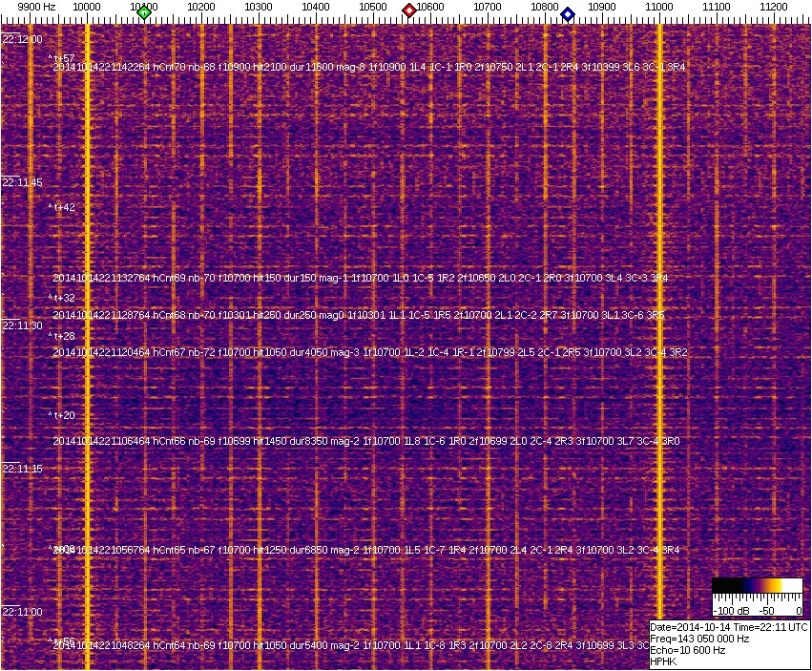Click the t+57 event marker
This screenshot has width=812, height=671.
click(x=62, y=58)
